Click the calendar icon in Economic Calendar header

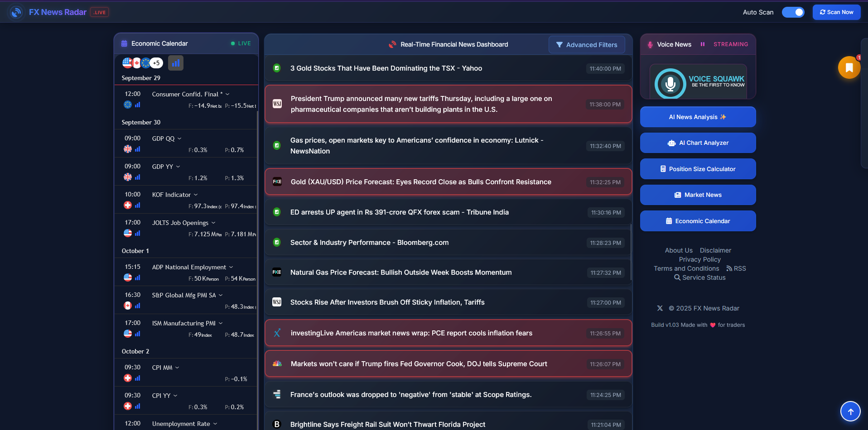point(124,43)
